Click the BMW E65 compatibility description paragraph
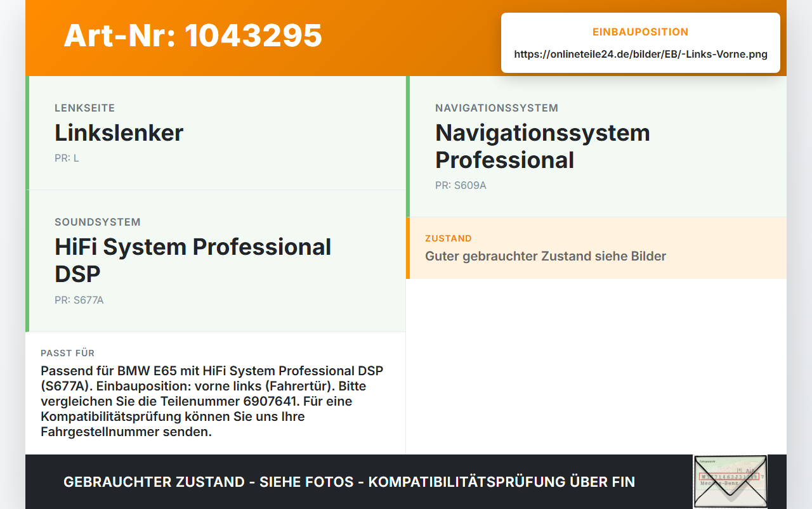812x509 pixels. tap(213, 401)
